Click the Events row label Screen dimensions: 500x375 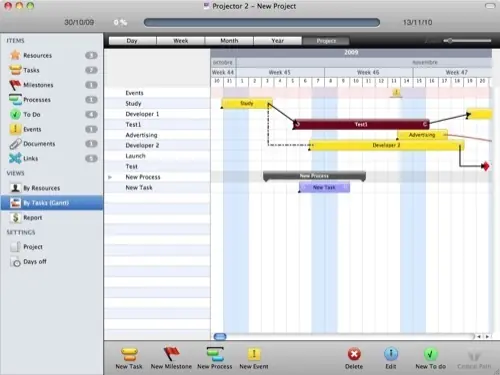(x=134, y=93)
